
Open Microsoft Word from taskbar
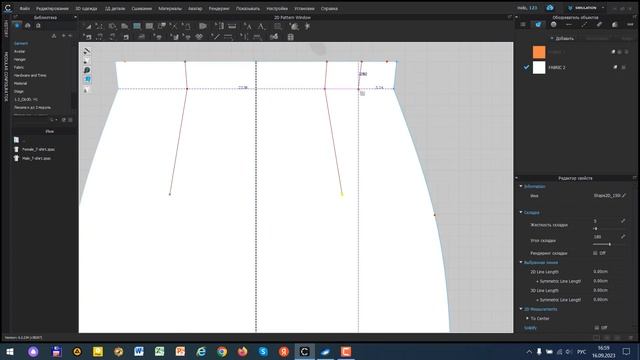(x=139, y=351)
